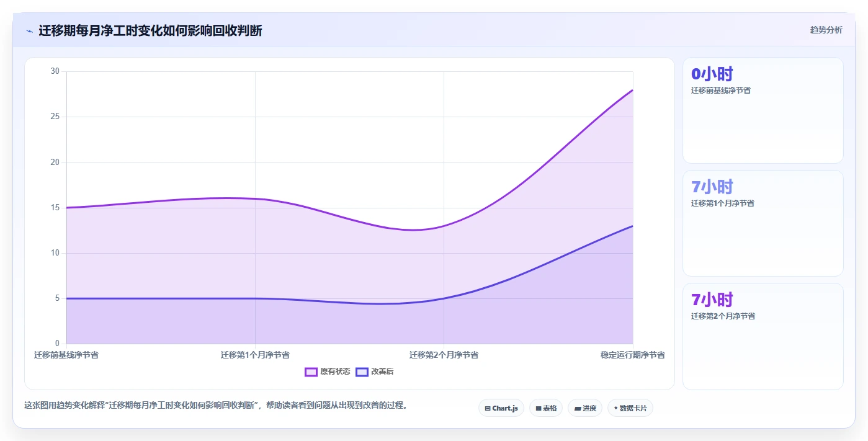Click x-axis label 迁移第1个月净节省
This screenshot has height=441, width=868.
tap(255, 355)
